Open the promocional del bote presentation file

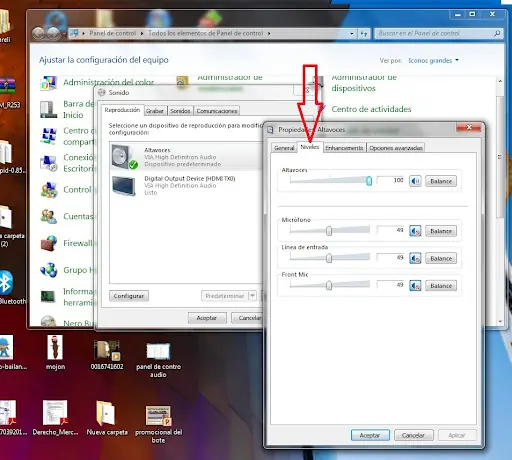pyautogui.click(x=158, y=416)
